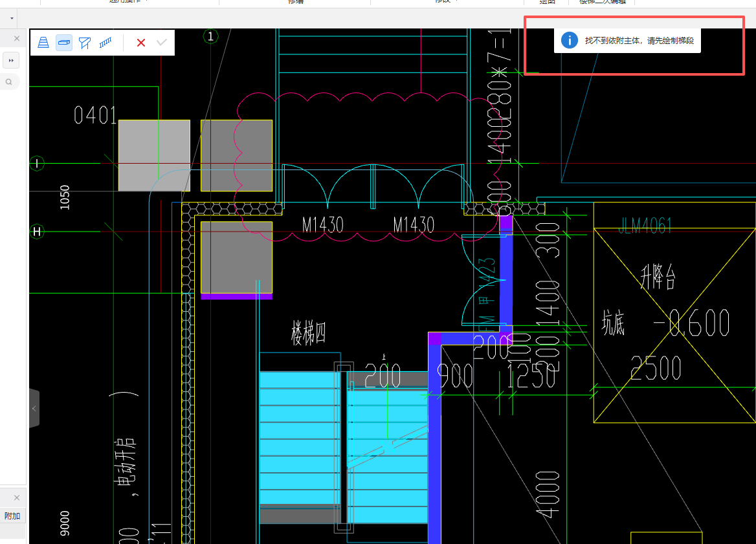Click the 1250 dimension text
Screen dimensions: 756x544
(531, 376)
